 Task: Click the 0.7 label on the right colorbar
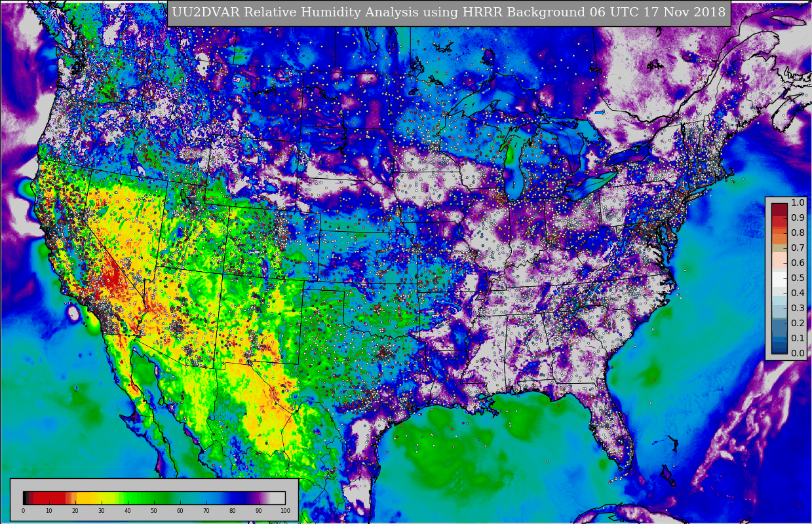798,248
